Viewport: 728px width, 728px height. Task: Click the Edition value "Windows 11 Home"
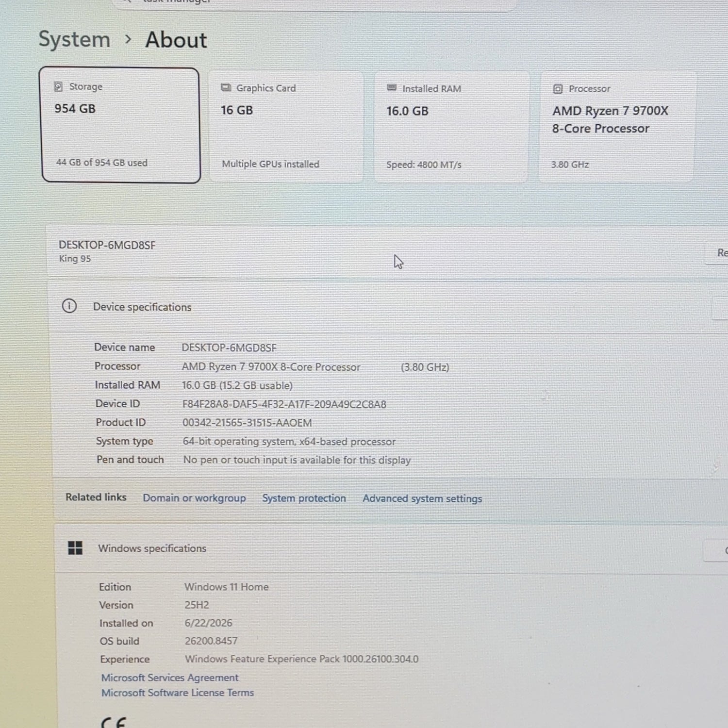[x=227, y=587]
